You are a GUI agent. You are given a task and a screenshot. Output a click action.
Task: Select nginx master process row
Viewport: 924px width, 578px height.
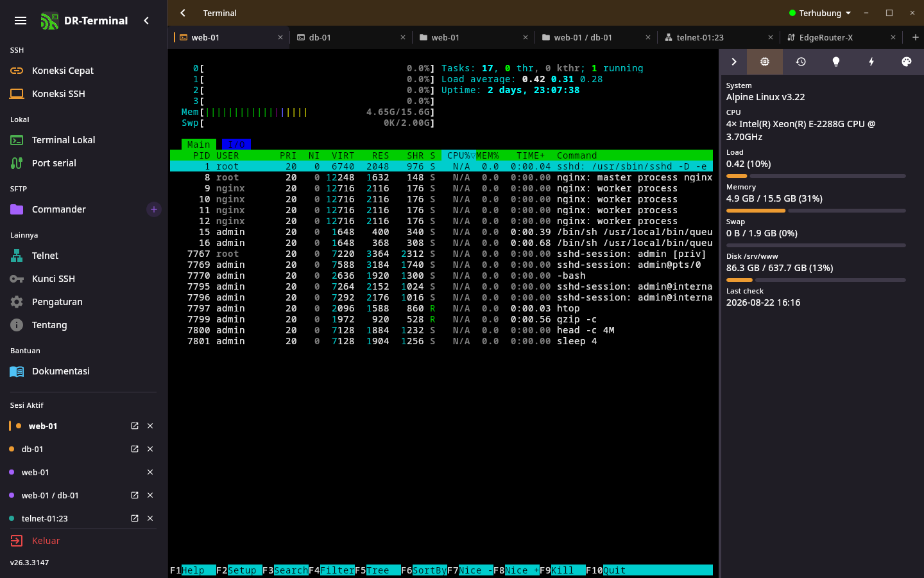441,177
